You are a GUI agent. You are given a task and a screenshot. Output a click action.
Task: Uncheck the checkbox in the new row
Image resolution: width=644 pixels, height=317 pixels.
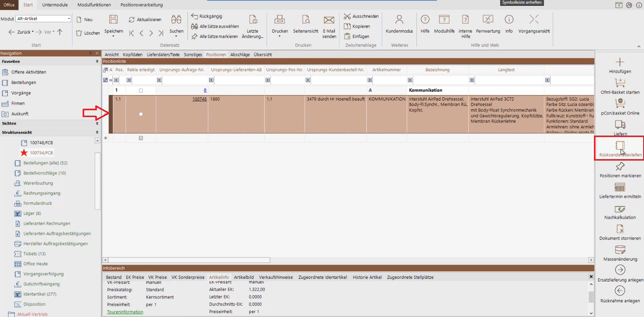click(x=141, y=138)
